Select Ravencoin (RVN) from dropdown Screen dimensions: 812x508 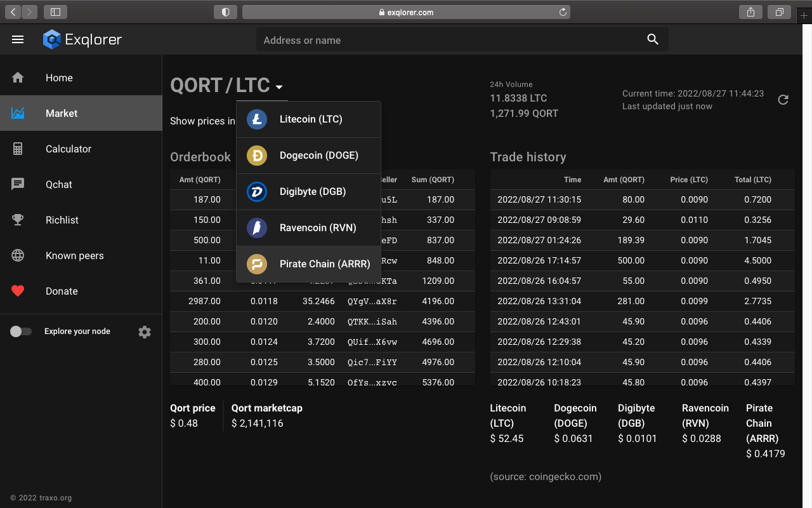(308, 228)
